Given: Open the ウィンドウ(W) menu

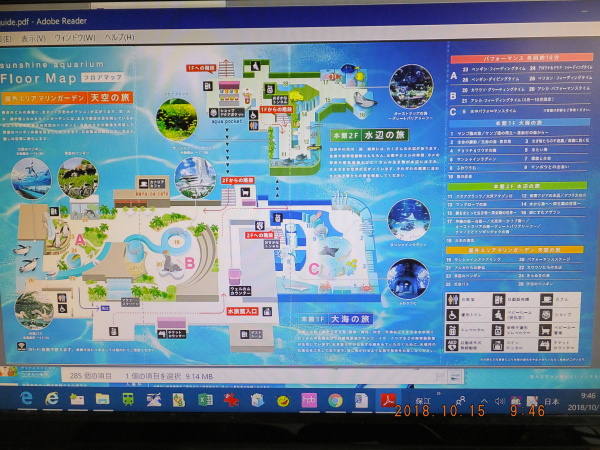Looking at the screenshot, I should pos(75,38).
